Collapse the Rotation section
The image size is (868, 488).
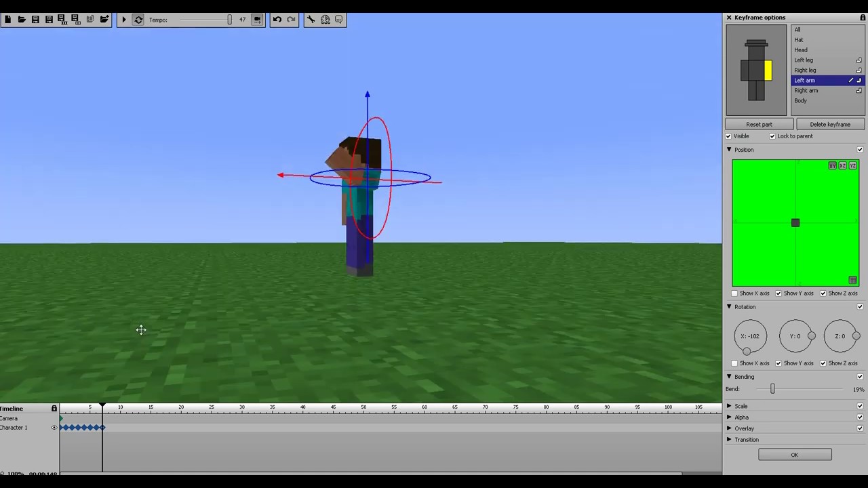coord(730,307)
